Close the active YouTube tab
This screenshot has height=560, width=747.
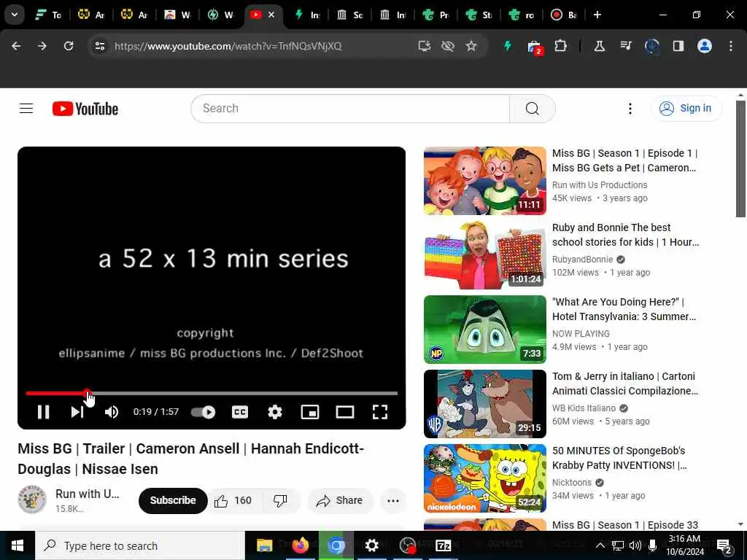pyautogui.click(x=271, y=15)
